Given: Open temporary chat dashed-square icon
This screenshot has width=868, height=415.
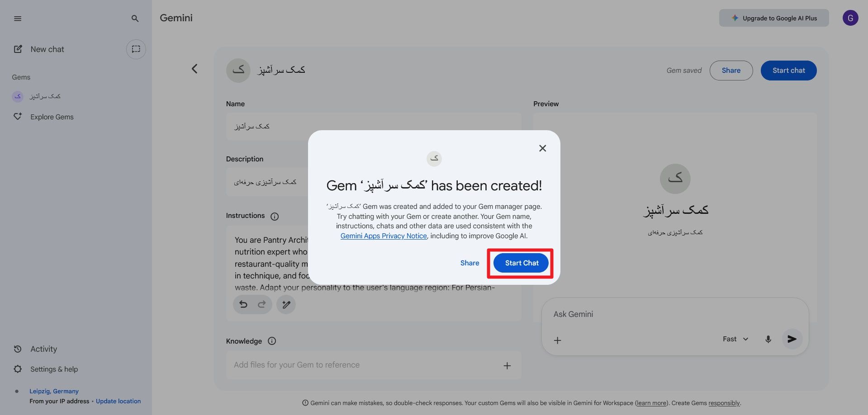Looking at the screenshot, I should tap(136, 49).
